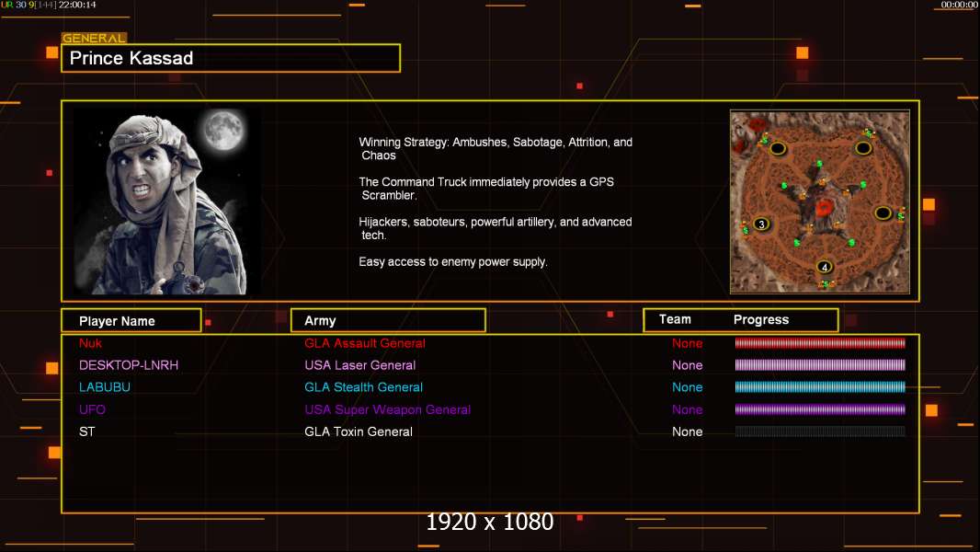980x552 pixels.
Task: Click the Winning Strategy description line
Action: pos(496,149)
